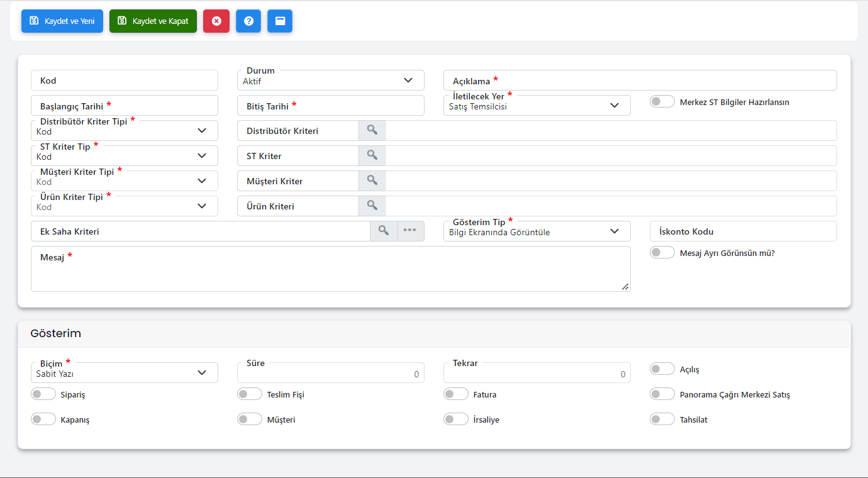This screenshot has width=868, height=478.
Task: Enable the Tahsilat switch
Action: (662, 419)
